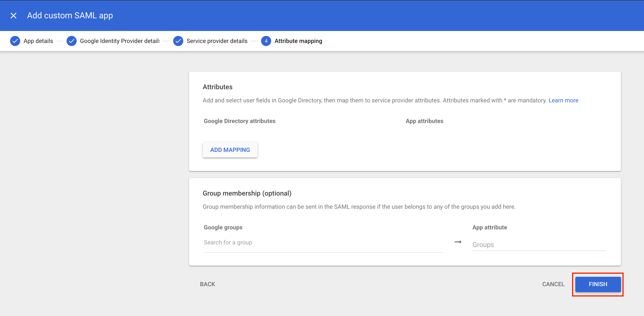Select the Attribute mapping step label
This screenshot has height=316, width=644.
(x=298, y=41)
